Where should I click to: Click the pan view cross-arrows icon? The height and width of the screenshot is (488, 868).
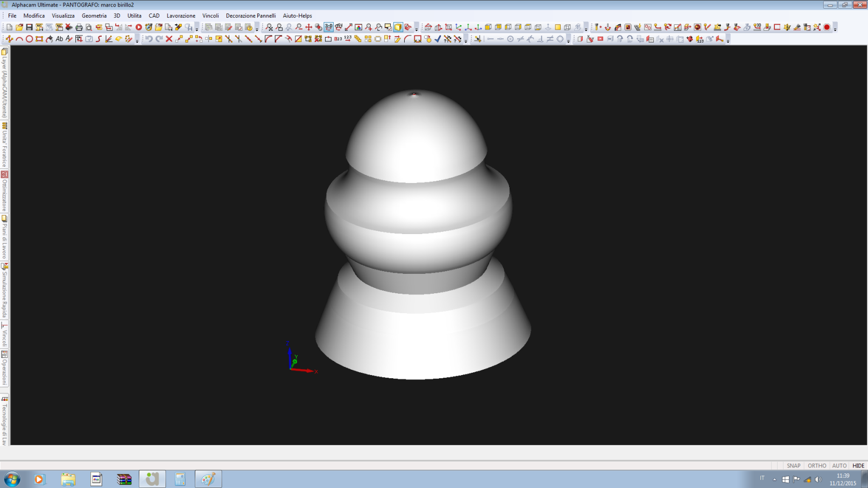click(308, 27)
